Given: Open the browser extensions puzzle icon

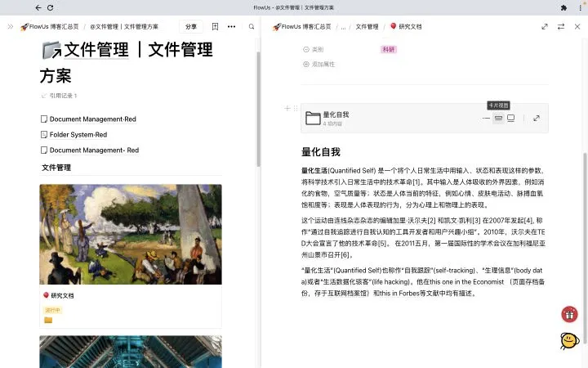Looking at the screenshot, I should [563, 7].
